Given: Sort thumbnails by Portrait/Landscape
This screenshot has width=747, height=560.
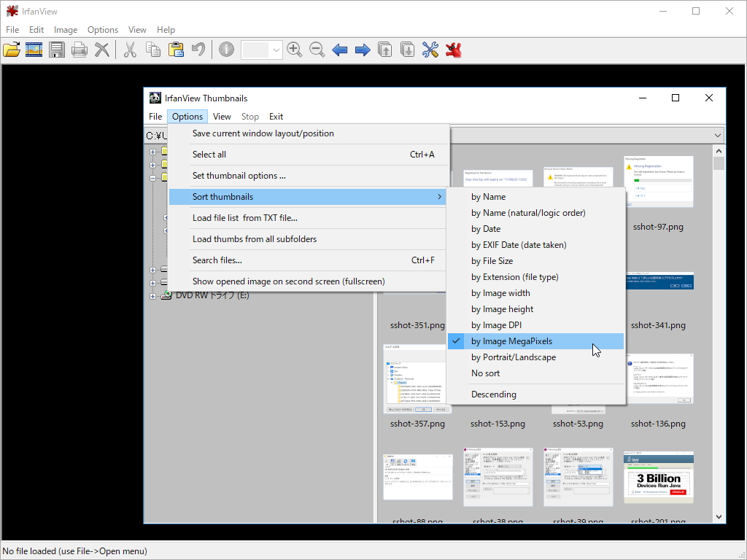Looking at the screenshot, I should 536,357.
